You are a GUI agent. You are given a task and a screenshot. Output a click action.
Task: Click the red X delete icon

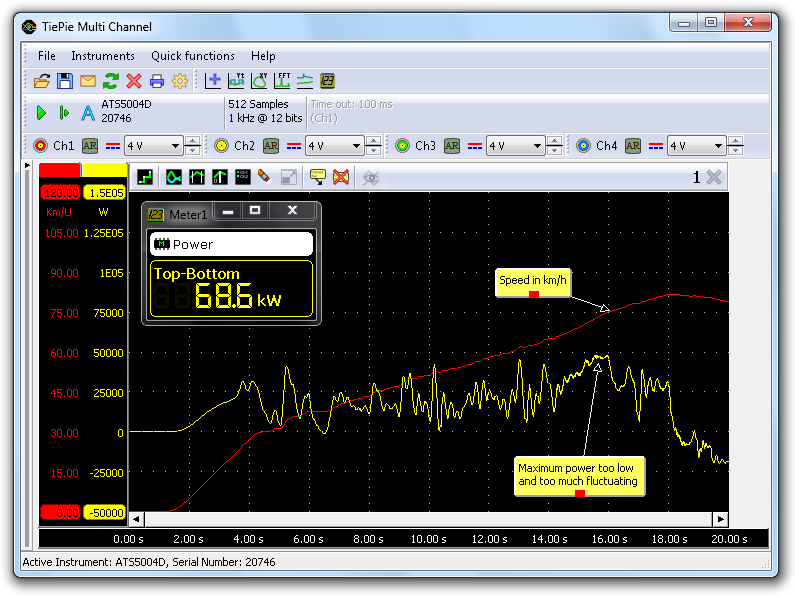tap(134, 81)
